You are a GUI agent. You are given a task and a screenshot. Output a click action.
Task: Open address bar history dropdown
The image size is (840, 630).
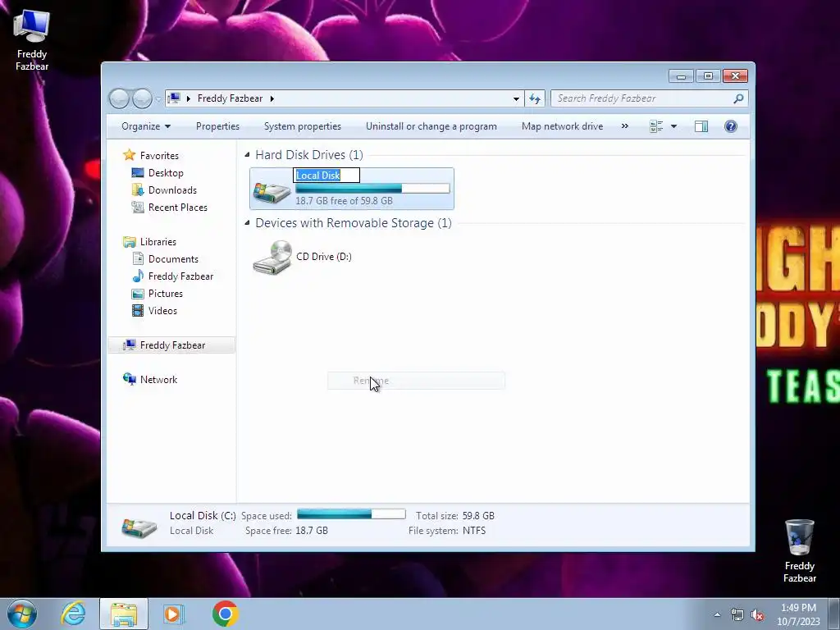click(516, 98)
